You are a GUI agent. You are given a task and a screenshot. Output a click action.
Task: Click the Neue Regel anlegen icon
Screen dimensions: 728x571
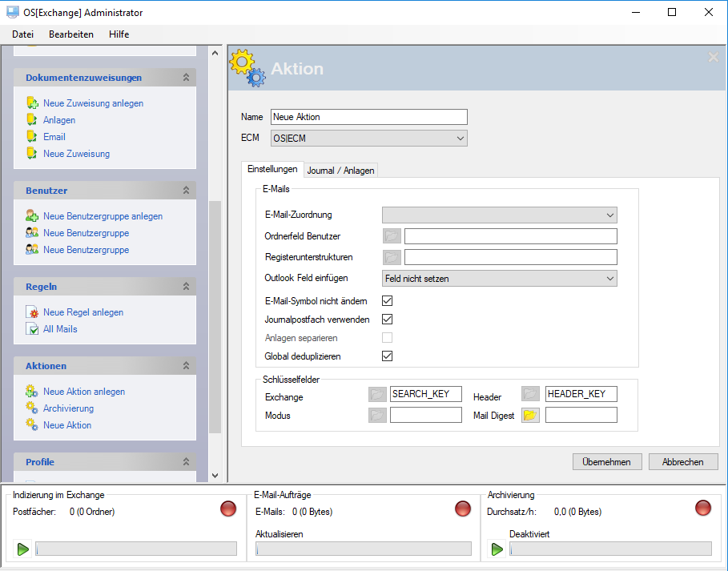(32, 312)
